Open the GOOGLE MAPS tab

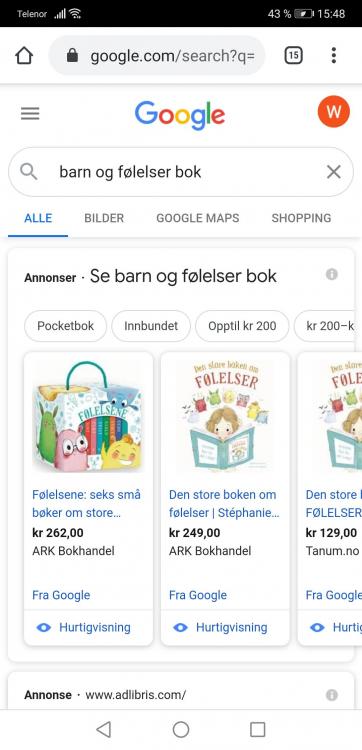click(x=197, y=218)
